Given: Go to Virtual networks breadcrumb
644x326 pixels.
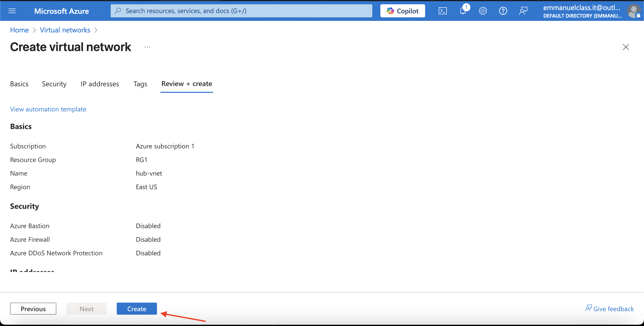Looking at the screenshot, I should (65, 30).
